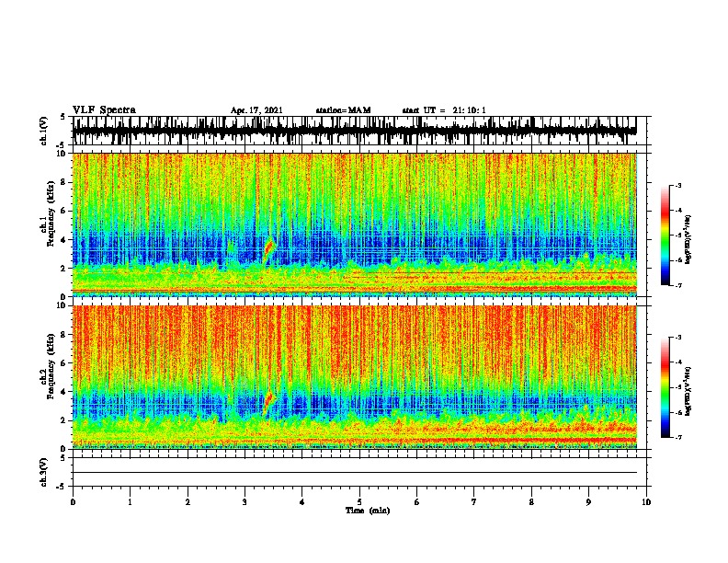The image size is (728, 563).
Task: Click the time axis tick label "3"
Action: tap(245, 502)
